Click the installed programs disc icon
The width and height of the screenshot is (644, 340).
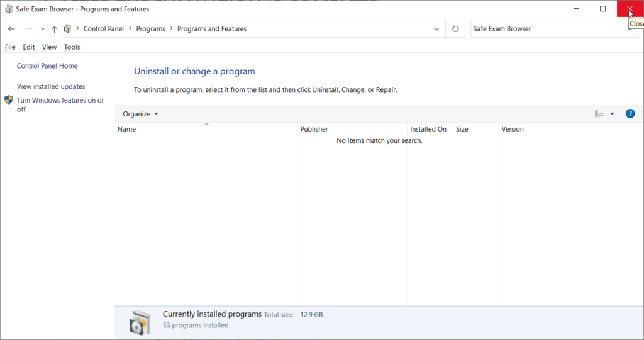coord(140,322)
